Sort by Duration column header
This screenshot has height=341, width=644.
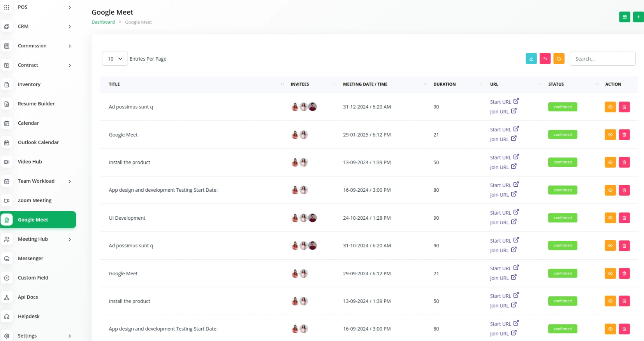pyautogui.click(x=444, y=84)
